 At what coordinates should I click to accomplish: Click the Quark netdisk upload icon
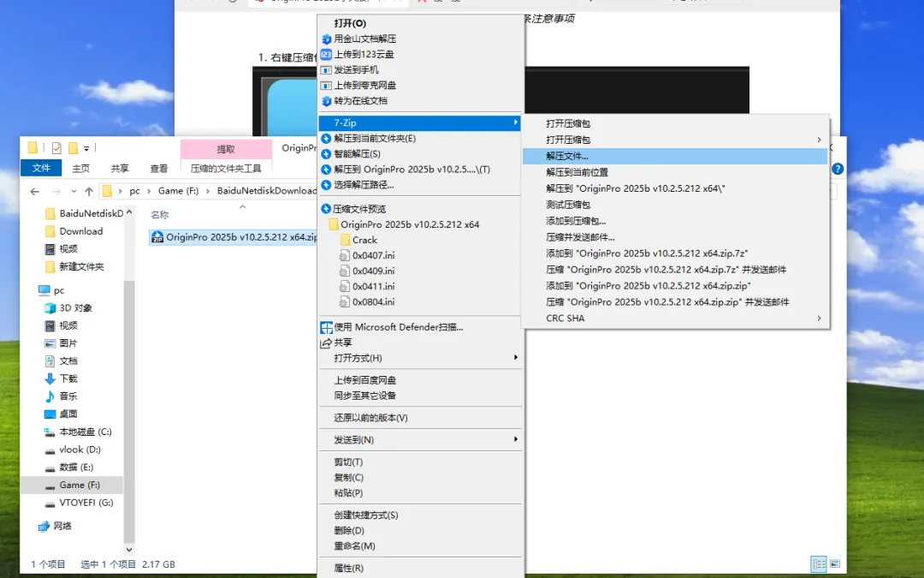(326, 85)
